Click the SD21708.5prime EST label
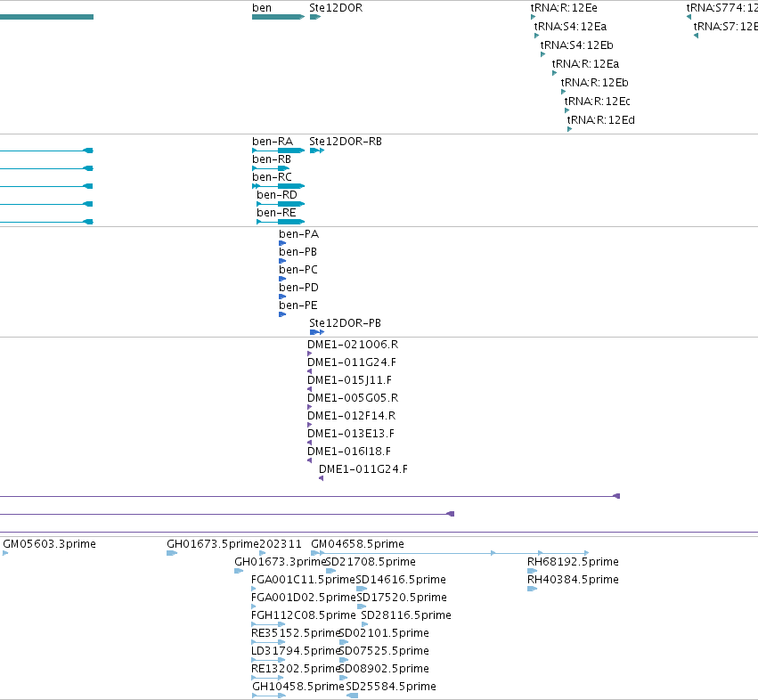This screenshot has height=700, width=758. pyautogui.click(x=371, y=562)
